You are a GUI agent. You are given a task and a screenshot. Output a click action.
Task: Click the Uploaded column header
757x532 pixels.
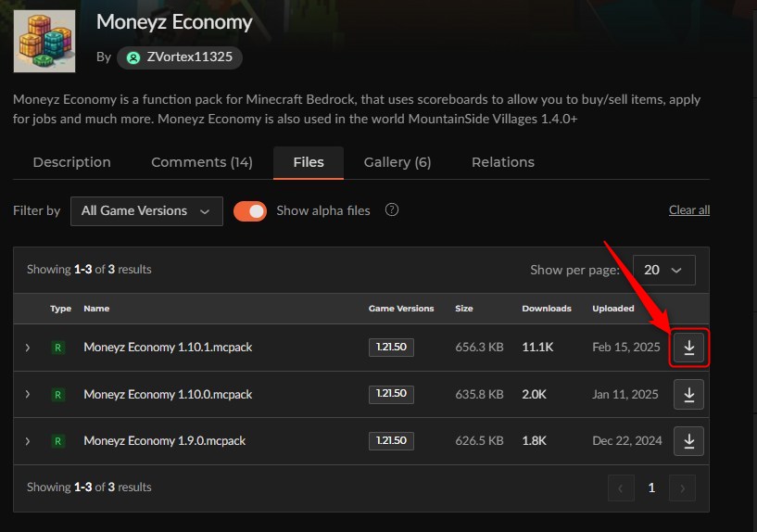point(613,309)
